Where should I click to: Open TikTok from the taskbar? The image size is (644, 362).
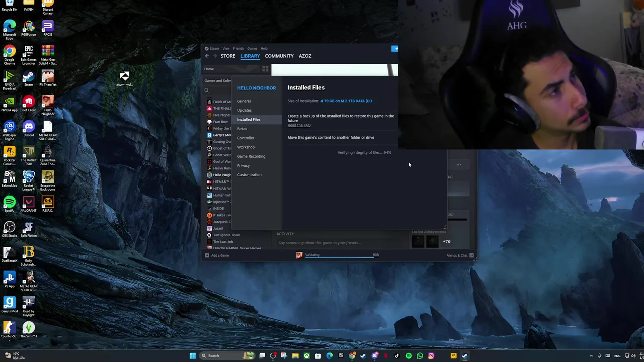[x=397, y=356]
